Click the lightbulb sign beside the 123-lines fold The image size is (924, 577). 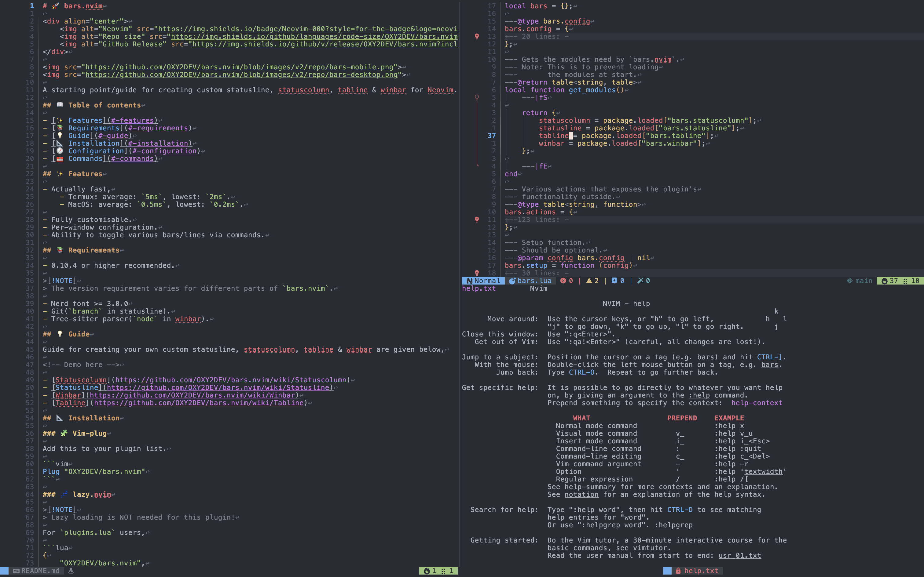point(477,220)
